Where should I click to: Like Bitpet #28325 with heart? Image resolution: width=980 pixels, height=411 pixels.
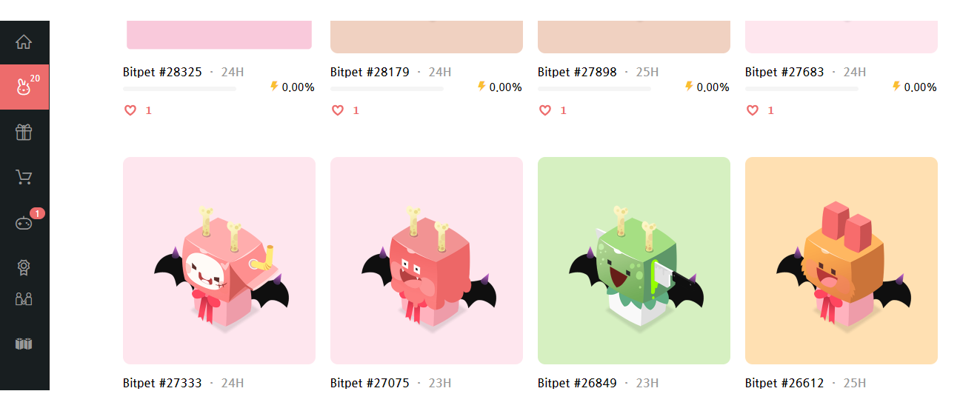point(130,110)
